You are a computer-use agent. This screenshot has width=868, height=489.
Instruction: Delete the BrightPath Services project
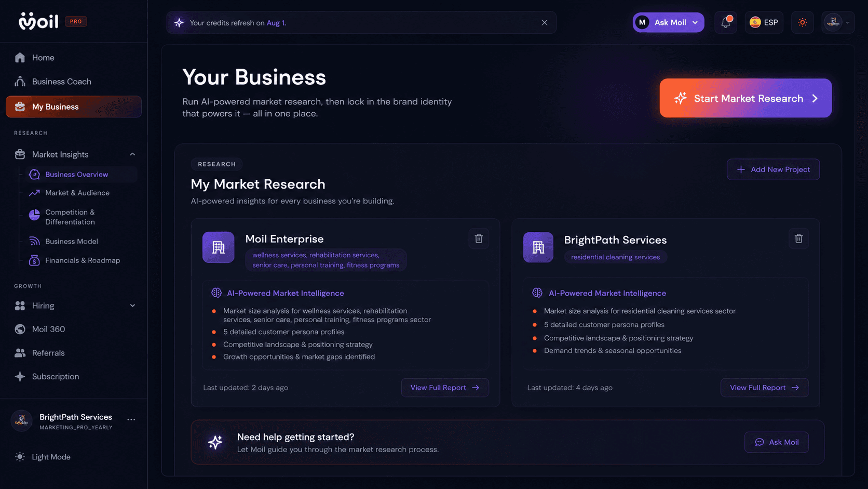(x=798, y=239)
